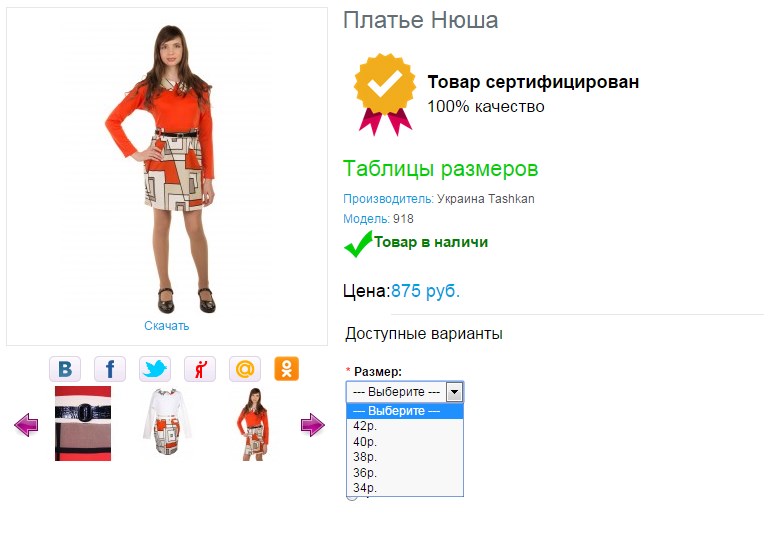Open the Размер dropdown arrow
Viewport: 770px width, 546px height.
tap(454, 392)
